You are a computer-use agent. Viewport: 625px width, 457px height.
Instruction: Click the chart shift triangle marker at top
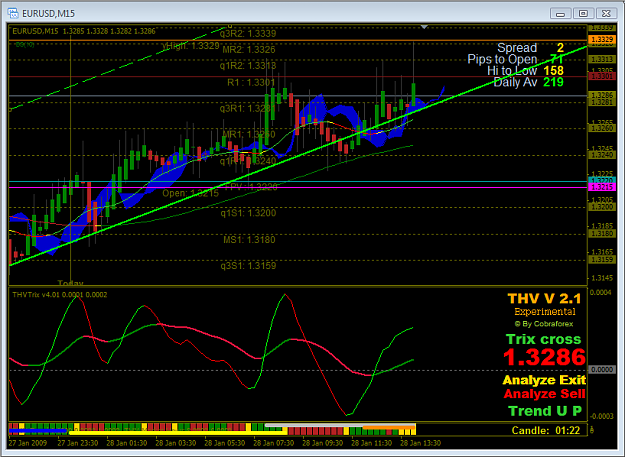424,27
